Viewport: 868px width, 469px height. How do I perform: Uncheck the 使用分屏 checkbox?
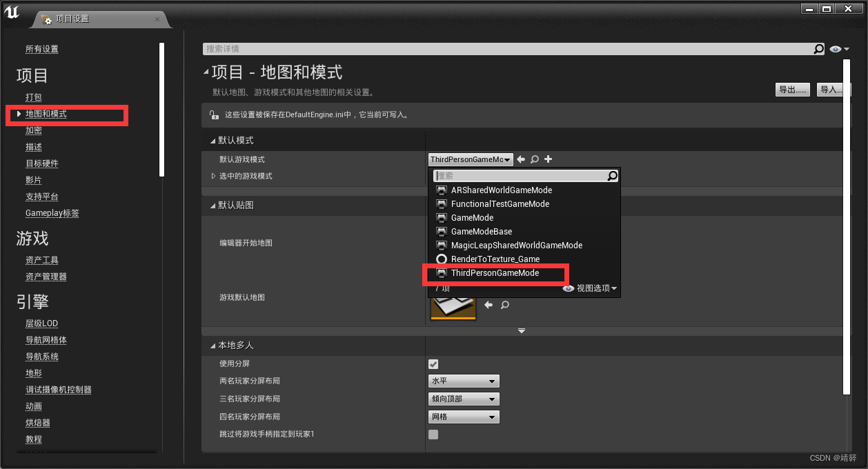(x=433, y=364)
